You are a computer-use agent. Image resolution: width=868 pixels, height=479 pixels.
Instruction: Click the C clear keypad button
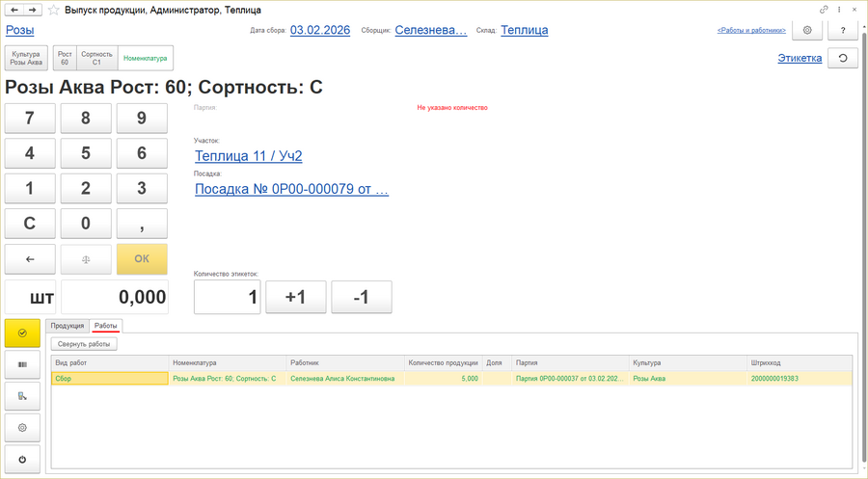30,224
